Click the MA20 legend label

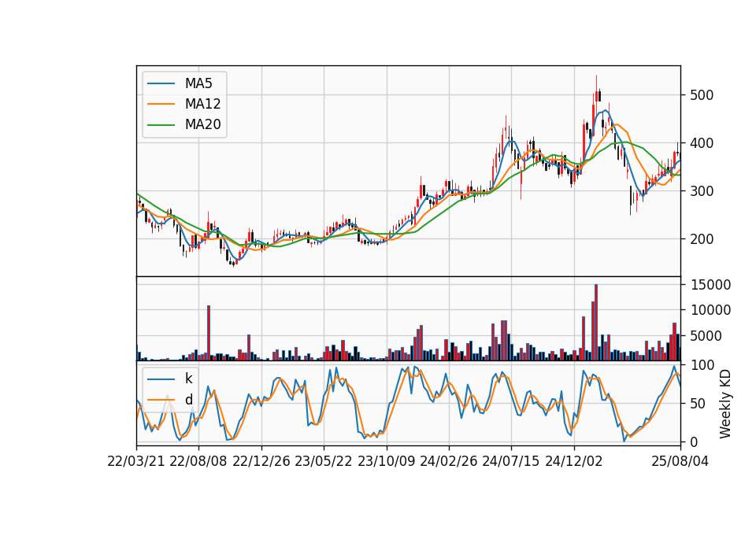[x=202, y=125]
